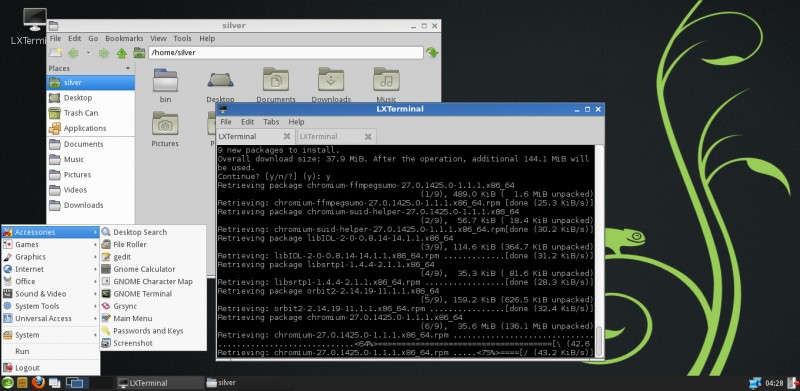Close the first LXTerminal tab
800x391 pixels.
[287, 137]
